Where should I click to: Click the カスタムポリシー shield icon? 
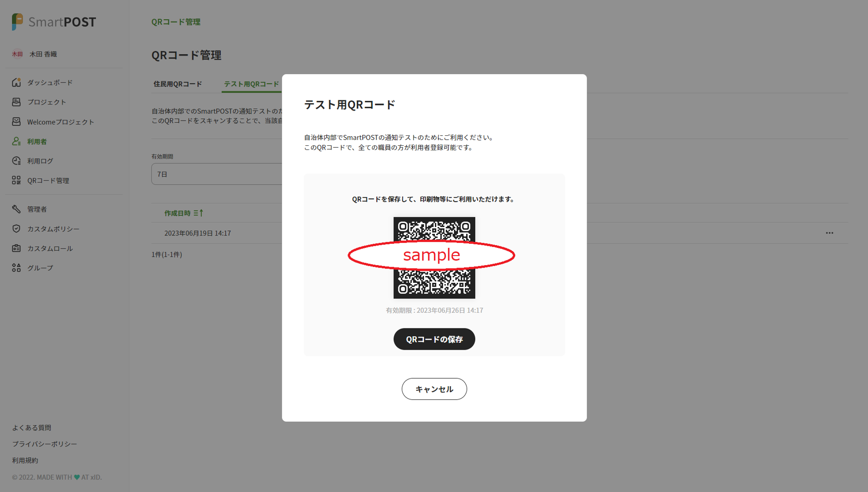16,229
